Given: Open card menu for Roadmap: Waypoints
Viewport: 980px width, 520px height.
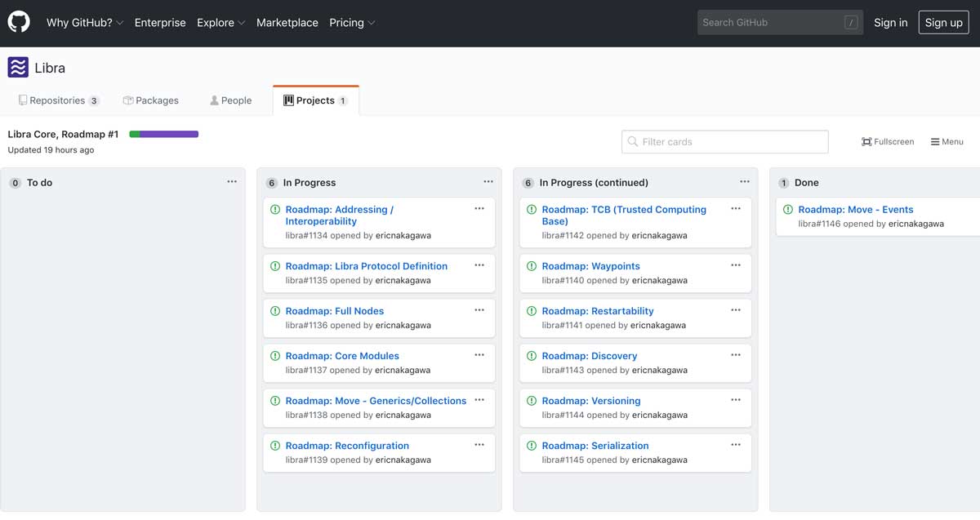Looking at the screenshot, I should [736, 265].
